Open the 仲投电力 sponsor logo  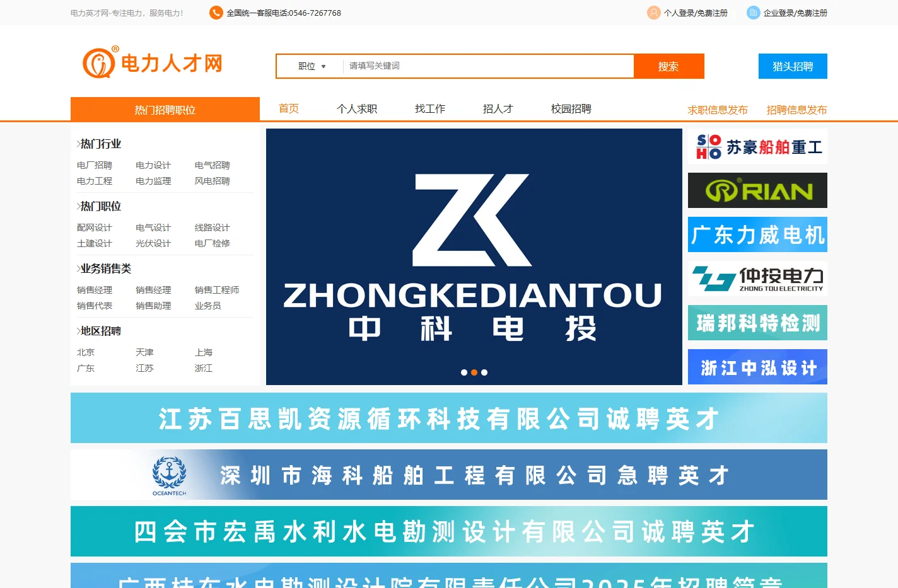click(x=757, y=279)
